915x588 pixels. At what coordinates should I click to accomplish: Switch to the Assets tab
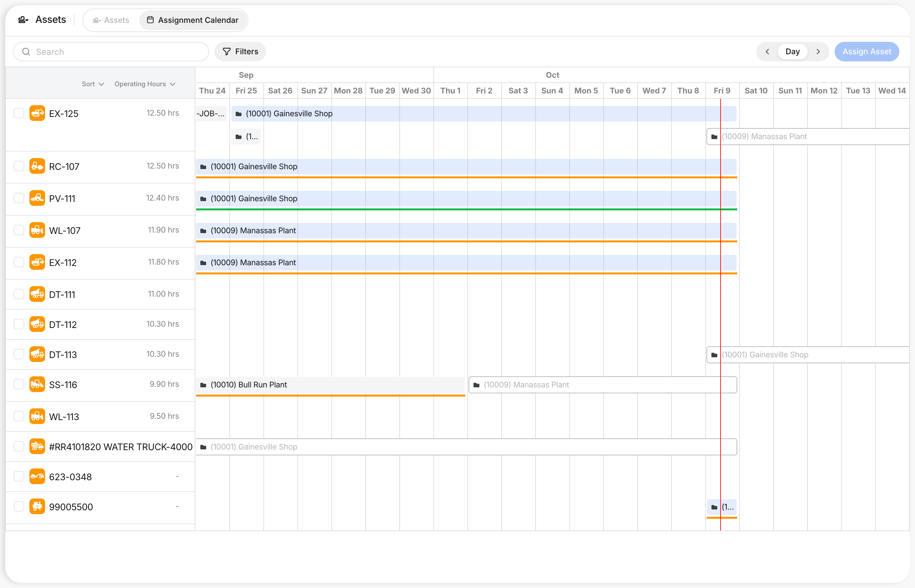click(x=111, y=20)
